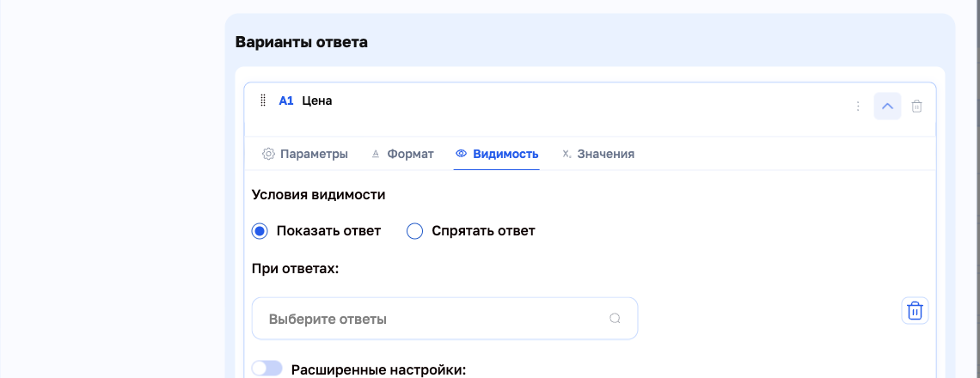The width and height of the screenshot is (980, 378).
Task: Grab the drag handle beside A1 Цена
Action: pyautogui.click(x=263, y=101)
